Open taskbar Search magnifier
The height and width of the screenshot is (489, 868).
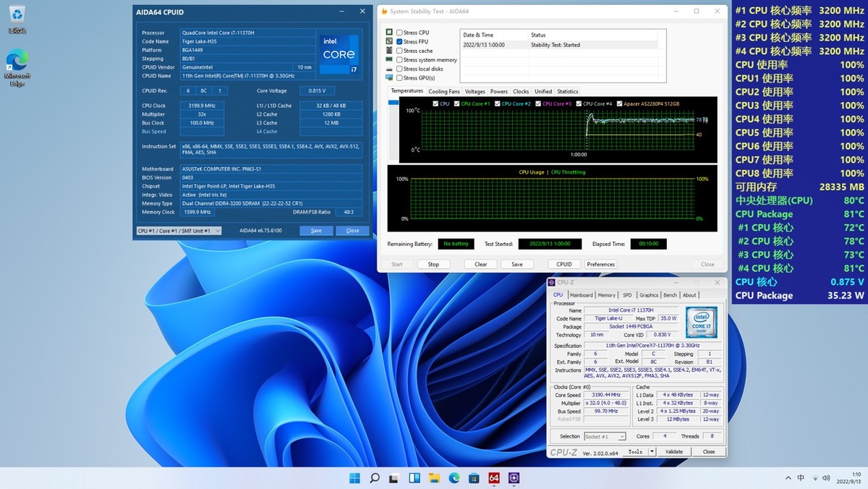[x=375, y=478]
